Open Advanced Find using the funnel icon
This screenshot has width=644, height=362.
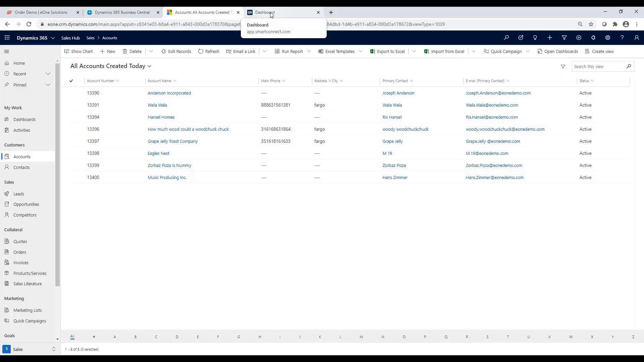pos(565,38)
